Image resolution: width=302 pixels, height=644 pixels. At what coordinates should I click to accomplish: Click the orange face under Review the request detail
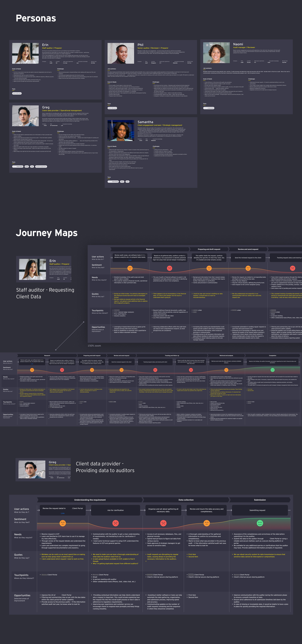coord(63,523)
